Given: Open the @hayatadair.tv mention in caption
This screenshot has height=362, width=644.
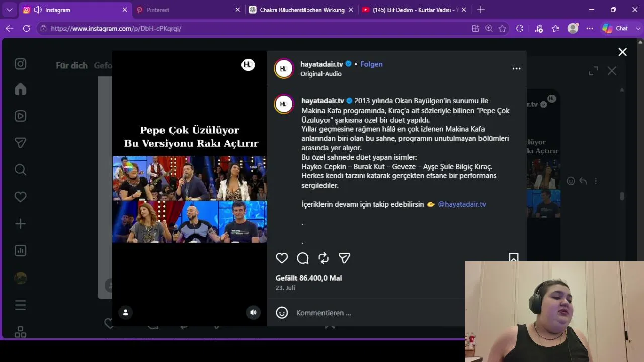Looking at the screenshot, I should click(462, 204).
